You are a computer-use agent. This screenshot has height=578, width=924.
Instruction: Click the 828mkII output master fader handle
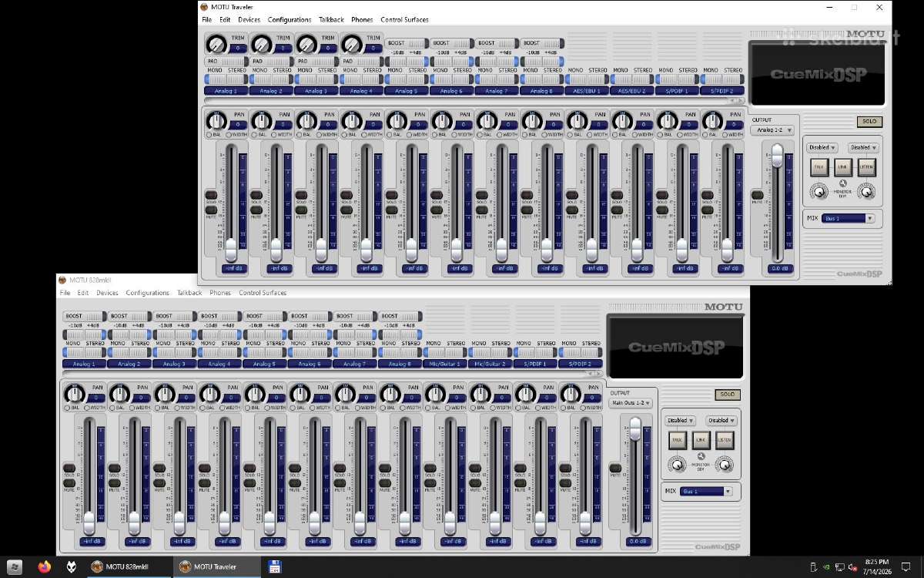[635, 428]
